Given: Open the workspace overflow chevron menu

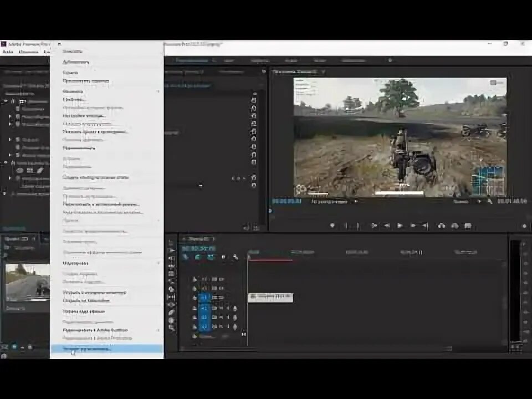Looking at the screenshot, I should click(x=390, y=60).
